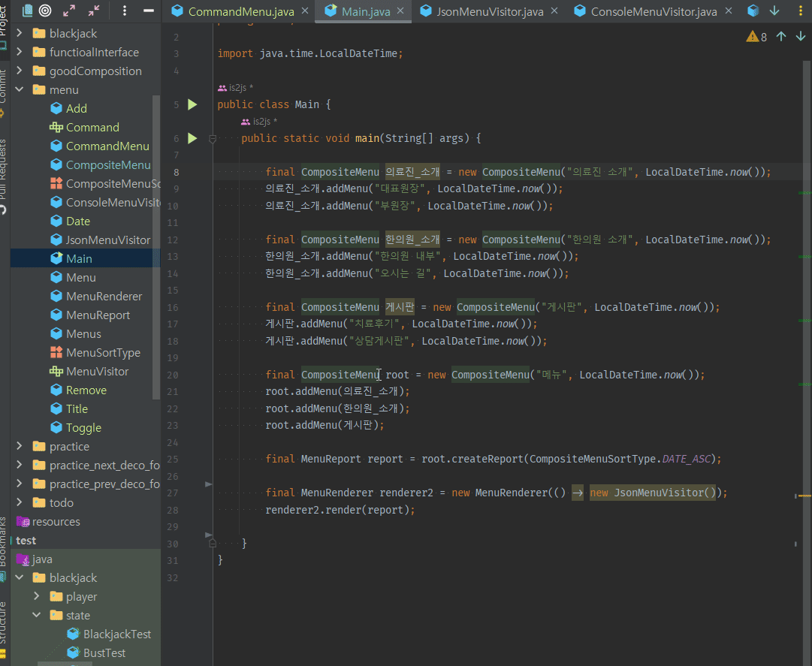Image resolution: width=812 pixels, height=666 pixels.
Task: Run the main method from line 6 gutter
Action: point(192,138)
